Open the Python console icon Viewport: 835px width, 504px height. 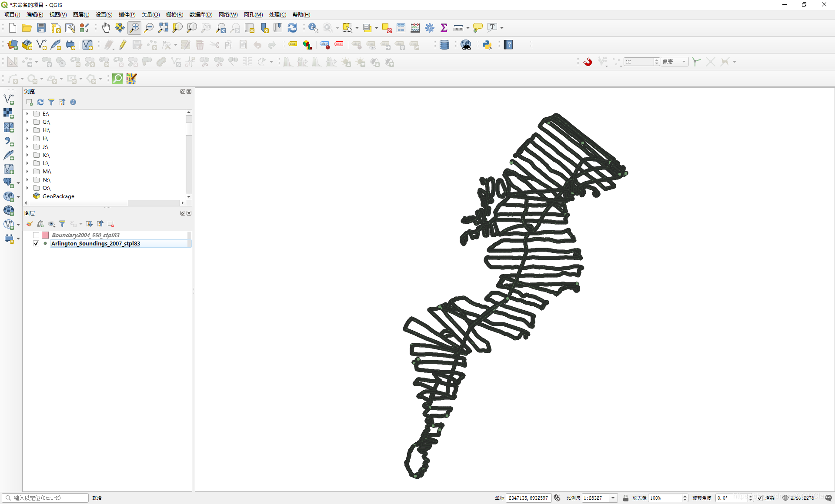(487, 45)
